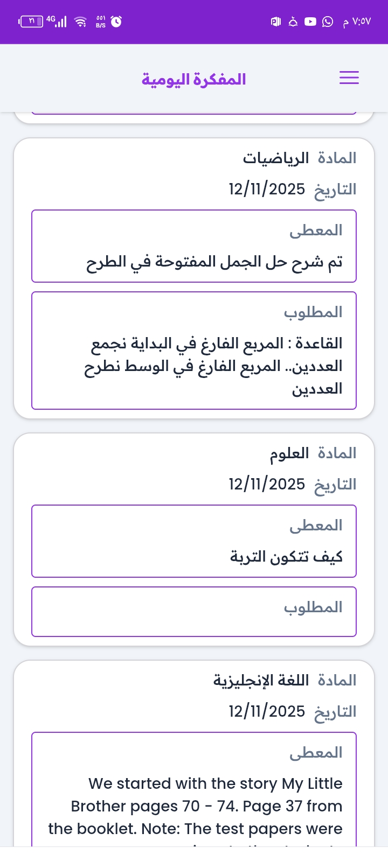The image size is (388, 868).
Task: Tap the WhatsApp notification icon
Action: [328, 22]
